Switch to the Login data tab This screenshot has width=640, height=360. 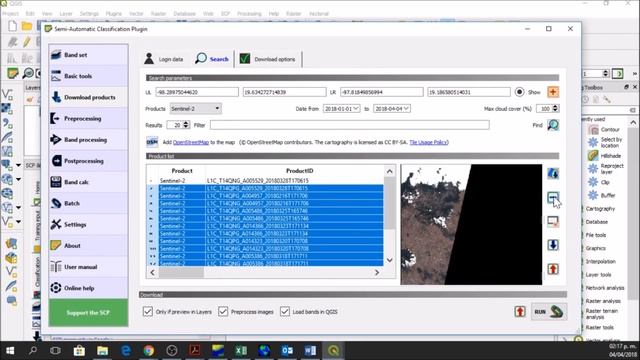(x=164, y=59)
